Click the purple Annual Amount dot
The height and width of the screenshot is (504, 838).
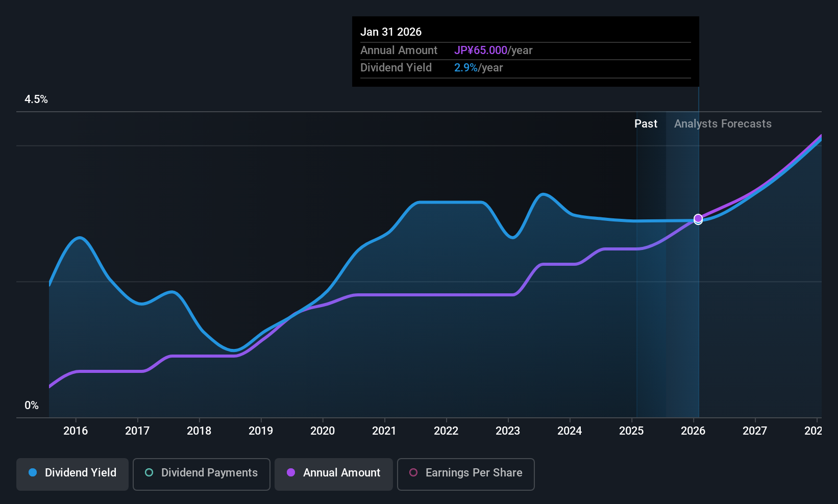pyautogui.click(x=291, y=472)
